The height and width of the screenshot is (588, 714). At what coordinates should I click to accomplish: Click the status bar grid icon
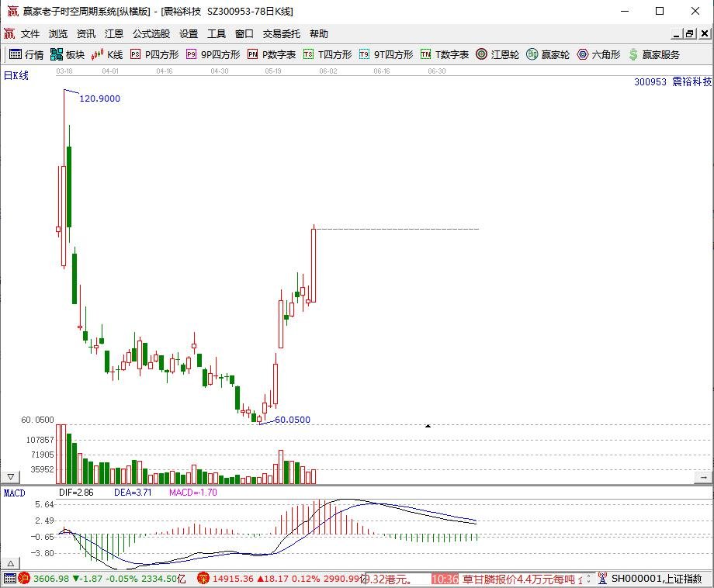(10, 579)
